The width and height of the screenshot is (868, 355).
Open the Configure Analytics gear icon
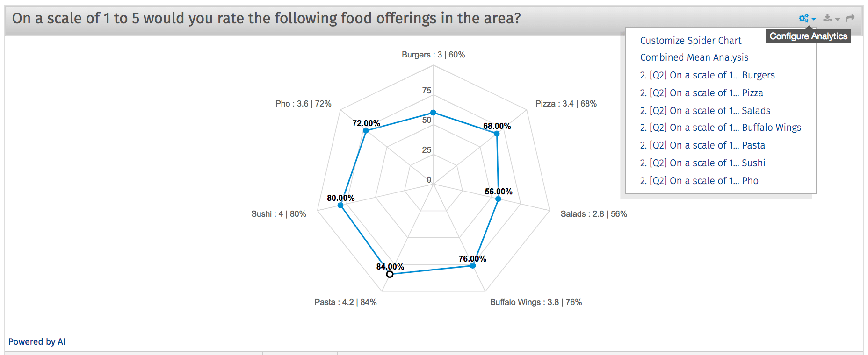803,18
